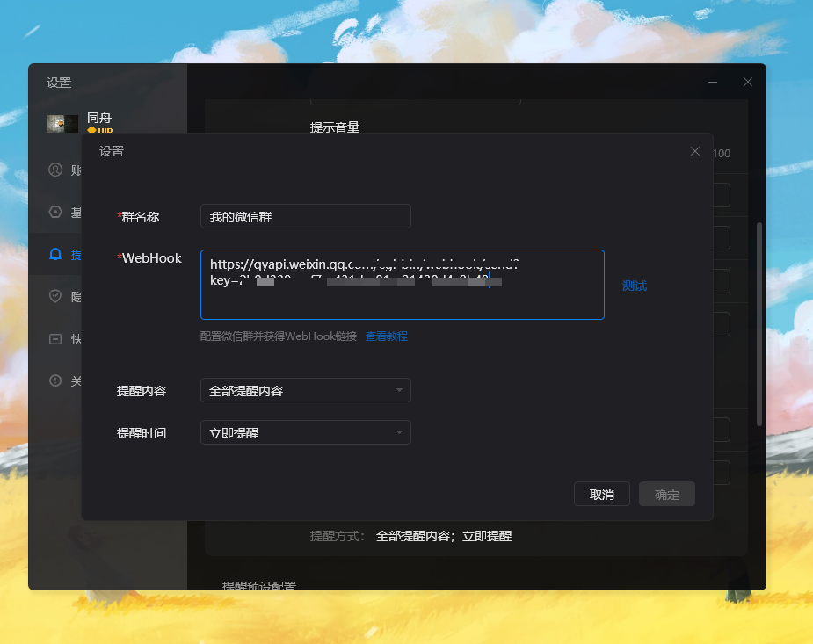The image size is (813, 644).
Task: Click the shortcut keys sidebar icon
Action: [x=55, y=338]
